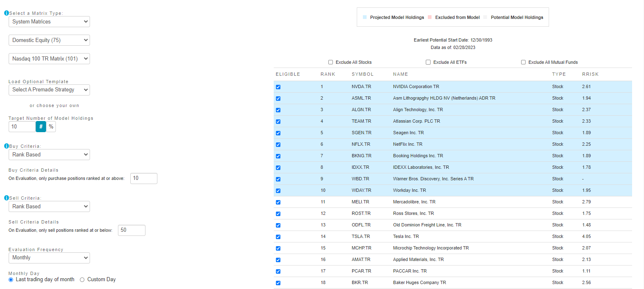The height and width of the screenshot is (289, 644).
Task: Click the 4.05 RRISK value
Action: pos(586,237)
